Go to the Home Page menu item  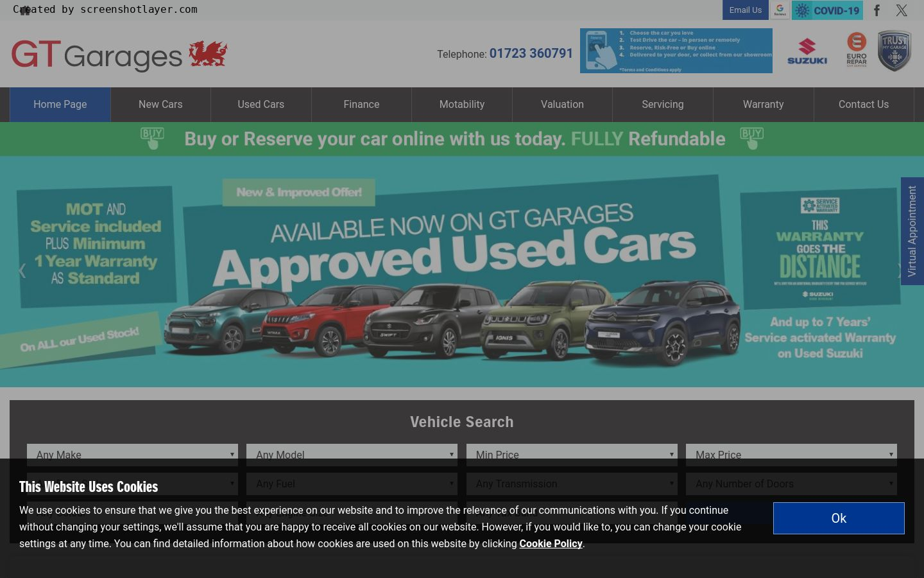point(60,105)
